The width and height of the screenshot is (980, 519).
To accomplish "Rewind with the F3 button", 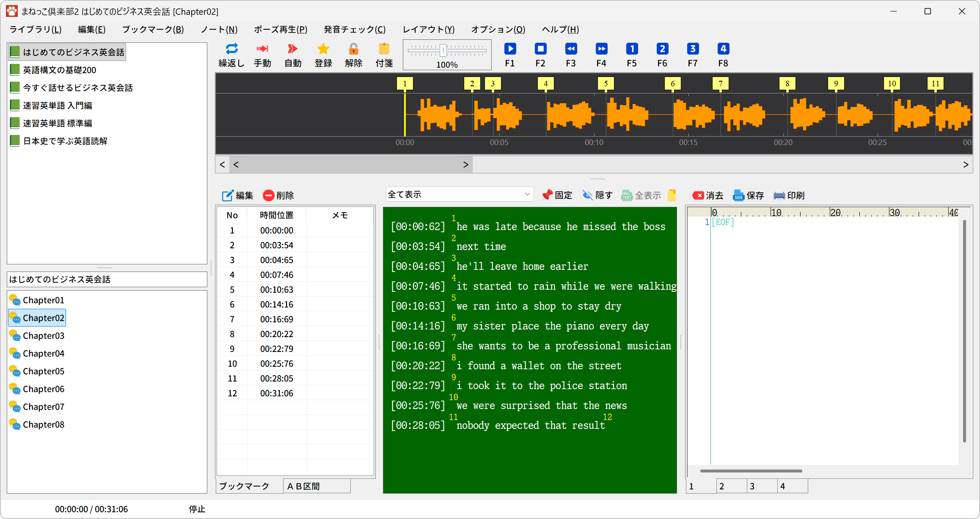I will point(571,55).
